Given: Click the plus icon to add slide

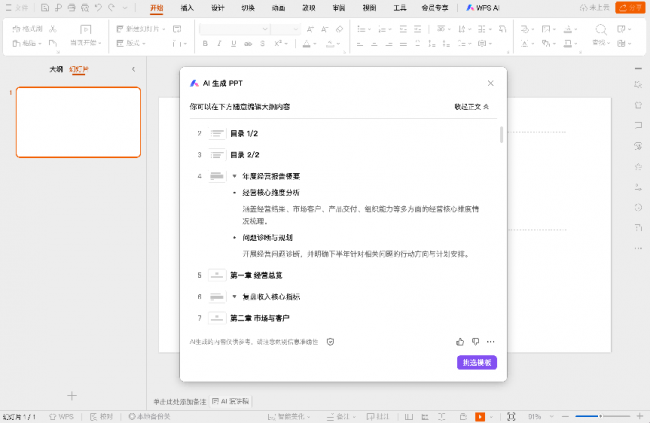Looking at the screenshot, I should (x=72, y=396).
